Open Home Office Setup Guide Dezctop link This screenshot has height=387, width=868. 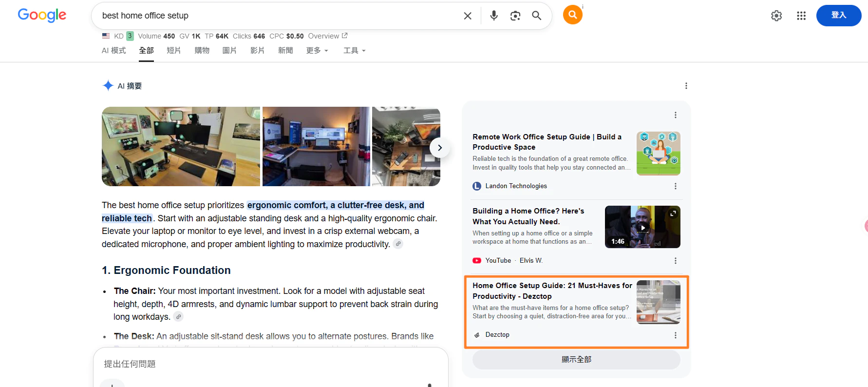[552, 291]
